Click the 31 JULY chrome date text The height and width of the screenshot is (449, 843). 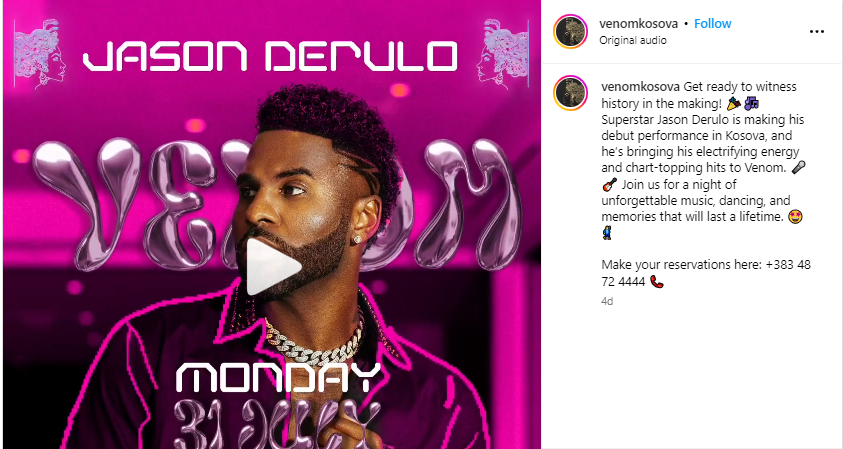(x=273, y=422)
